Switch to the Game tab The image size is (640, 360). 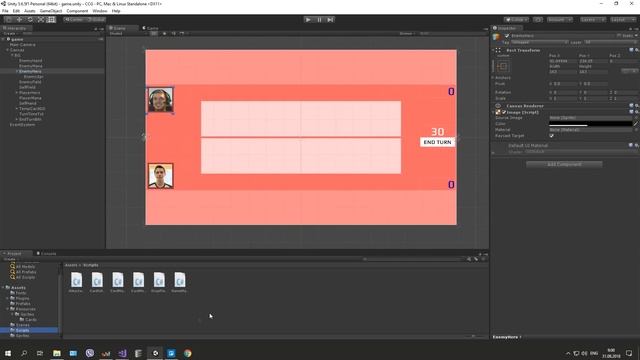click(x=150, y=28)
